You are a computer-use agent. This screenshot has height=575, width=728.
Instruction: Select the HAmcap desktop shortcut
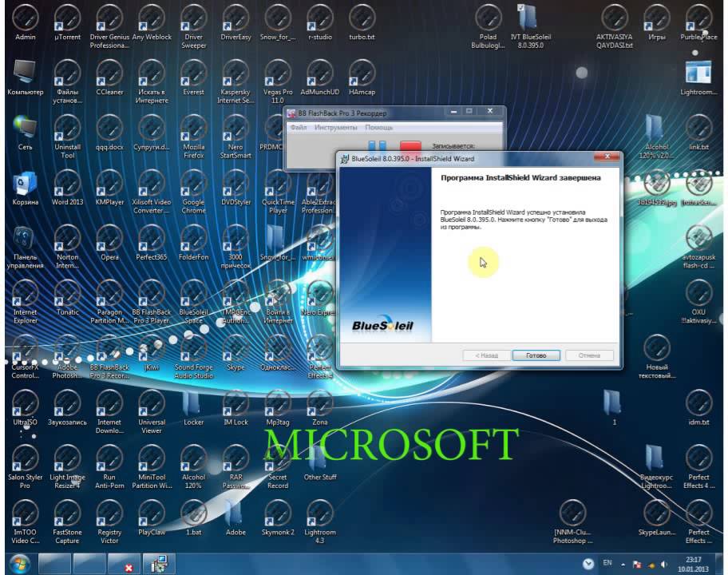click(x=362, y=77)
